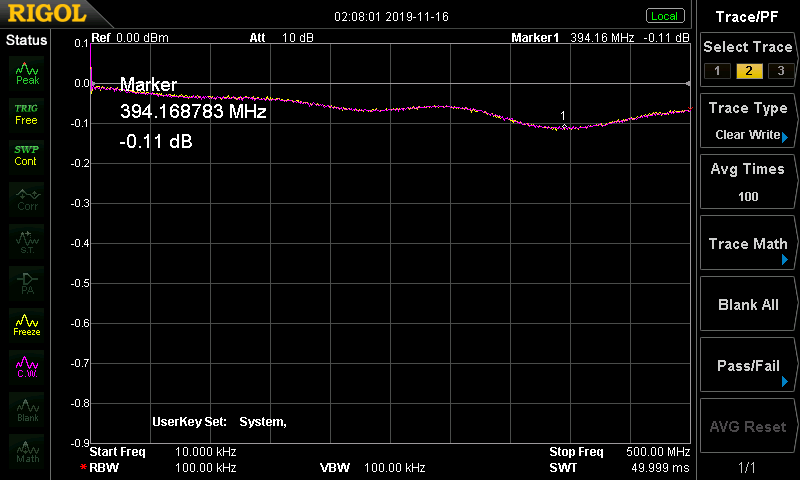Click the Math trace status icon
The image size is (800, 480).
27,451
